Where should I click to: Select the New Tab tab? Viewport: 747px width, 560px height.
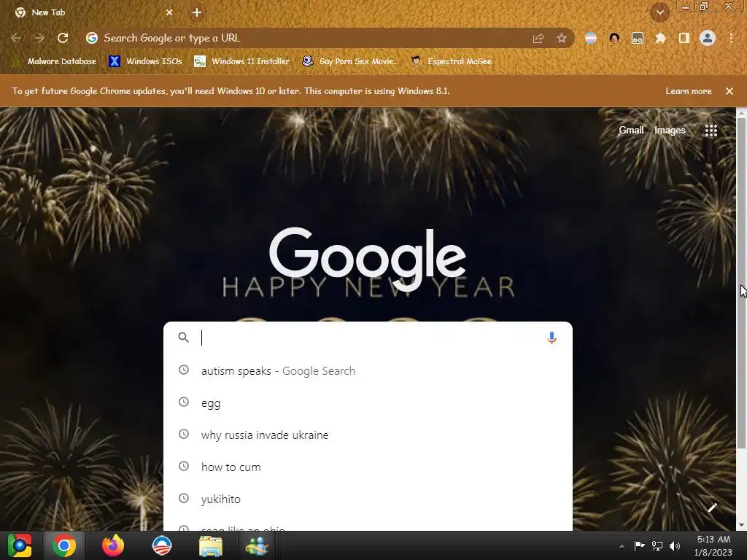93,13
